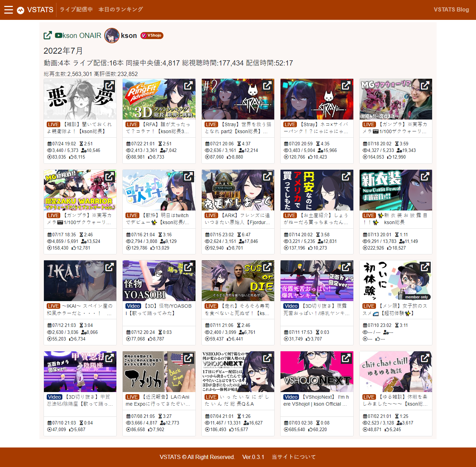The height and width of the screenshot is (467, 476).
Task: Open external link on Stray #2 thumbnail
Action: [267, 85]
